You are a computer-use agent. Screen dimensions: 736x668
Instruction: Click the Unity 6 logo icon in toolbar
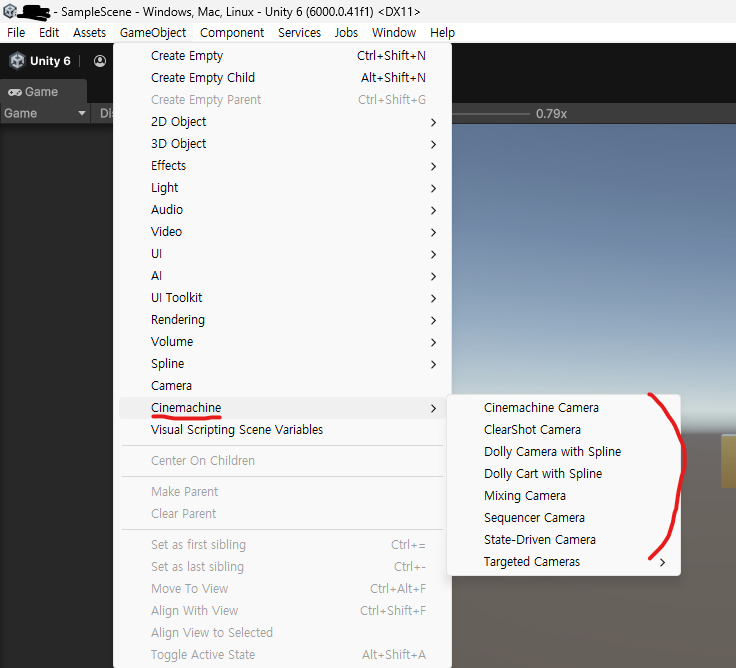tap(17, 61)
